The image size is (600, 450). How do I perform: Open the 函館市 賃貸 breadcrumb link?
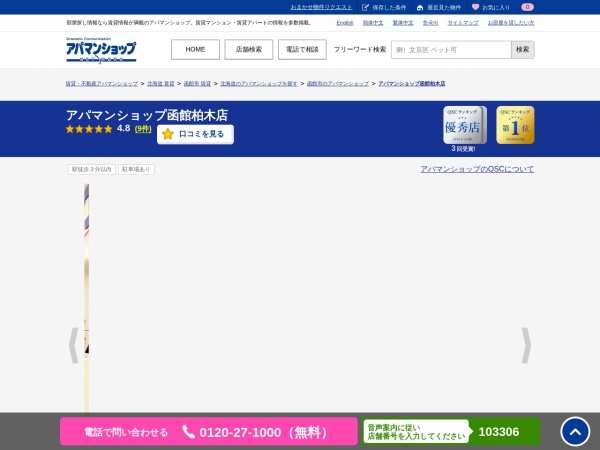tap(197, 83)
